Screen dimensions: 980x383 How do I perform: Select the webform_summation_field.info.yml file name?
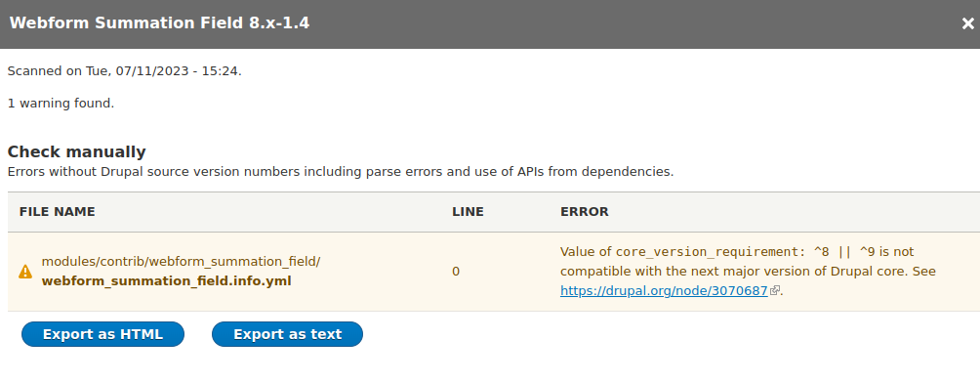click(166, 281)
